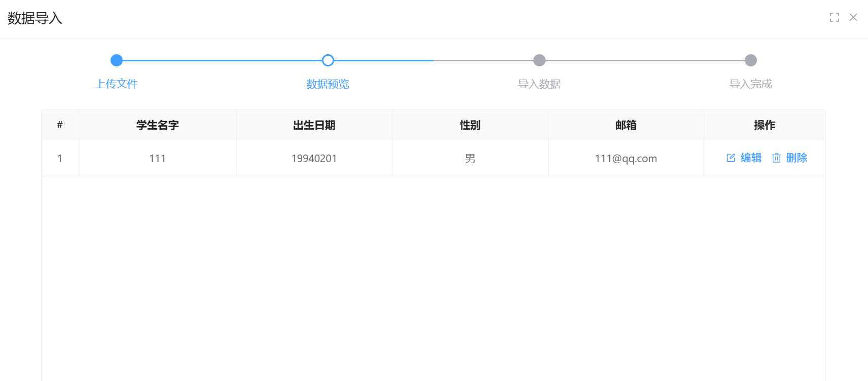Screen dimensions: 868x381
Task: Select the 导入数据 step label
Action: pyautogui.click(x=539, y=84)
